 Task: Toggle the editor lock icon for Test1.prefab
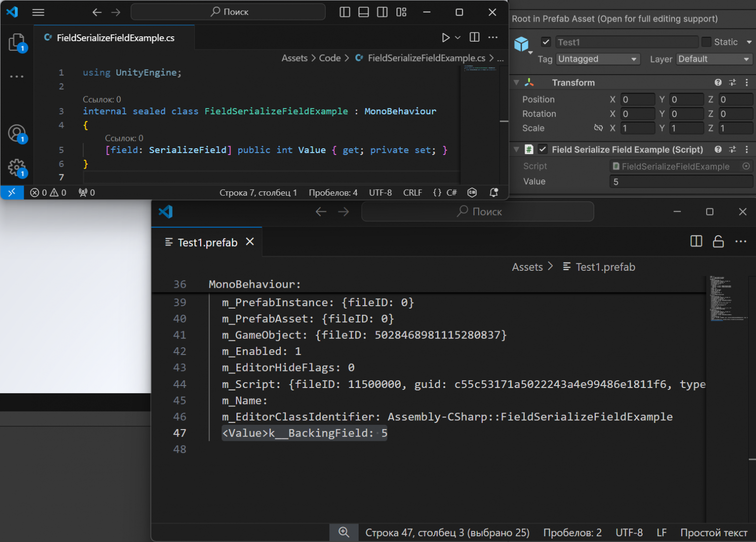tap(718, 241)
